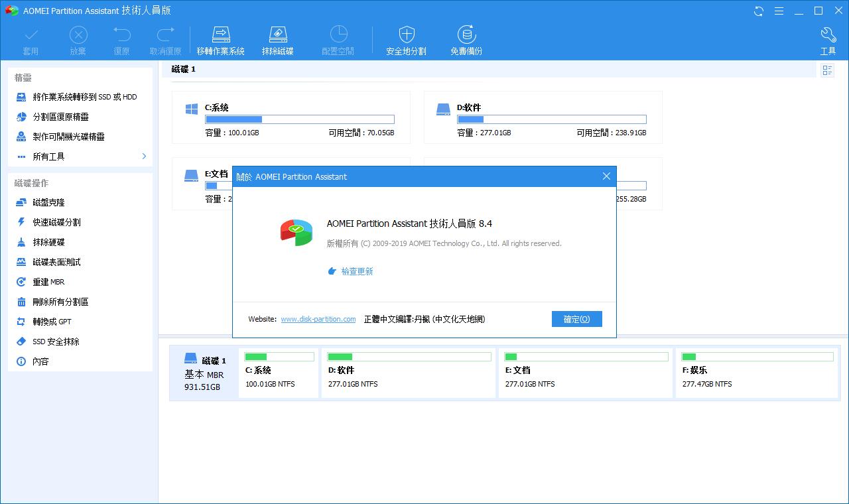Select the 抹除磁碟 (Wipe Disk) toolbar icon

point(277,41)
